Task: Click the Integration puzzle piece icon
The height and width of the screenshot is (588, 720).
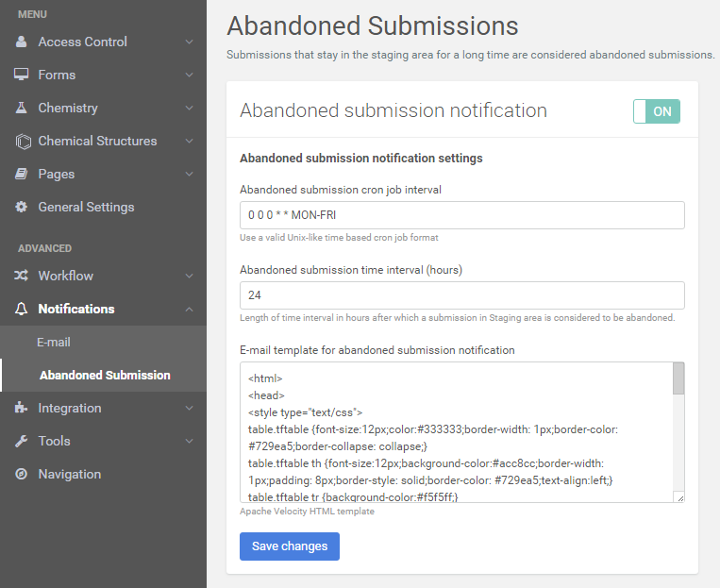Action: pyautogui.click(x=21, y=408)
